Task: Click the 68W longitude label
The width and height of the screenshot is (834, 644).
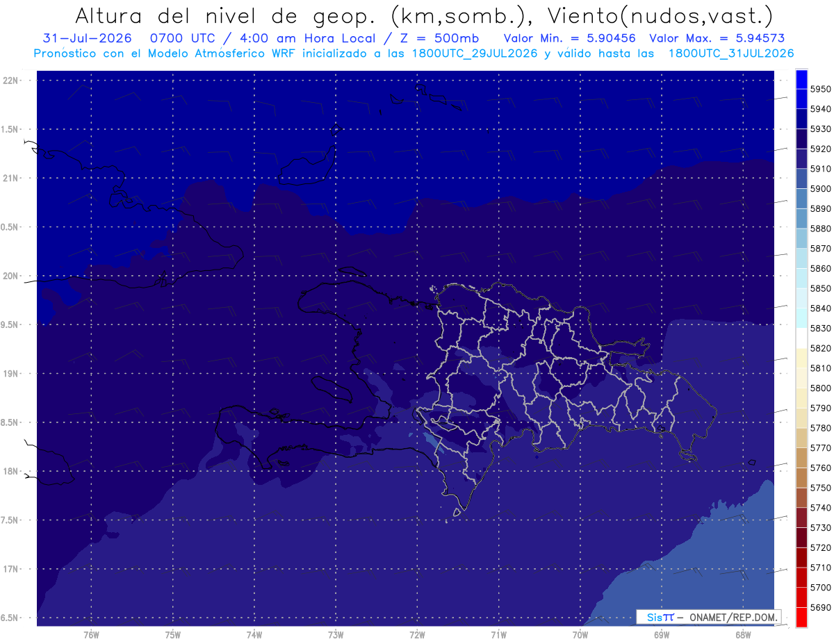Action: [743, 634]
